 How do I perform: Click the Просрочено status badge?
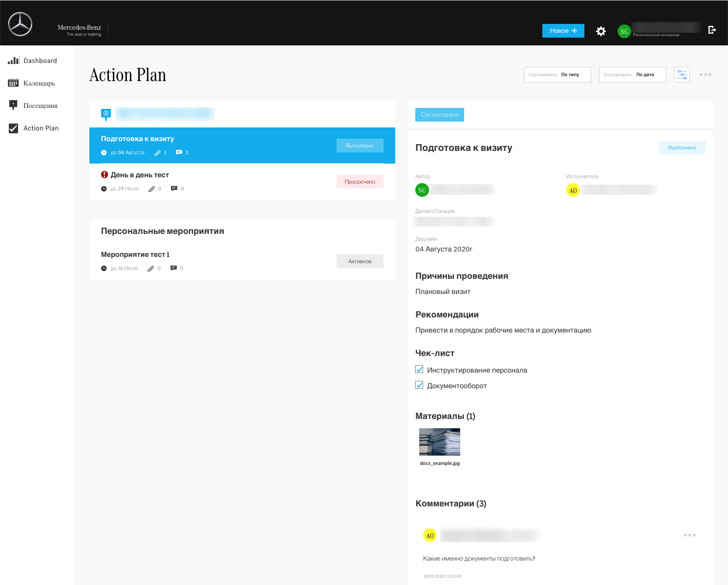(360, 182)
